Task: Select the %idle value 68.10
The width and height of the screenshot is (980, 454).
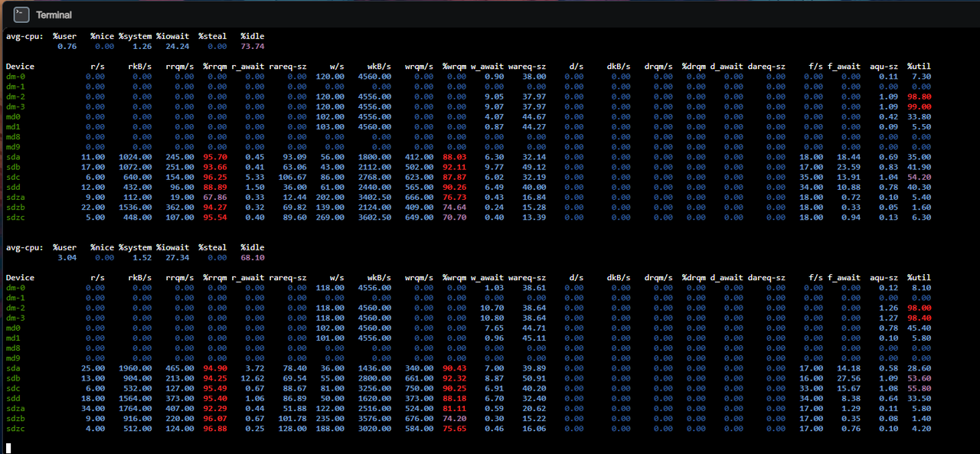Action: pyautogui.click(x=252, y=257)
